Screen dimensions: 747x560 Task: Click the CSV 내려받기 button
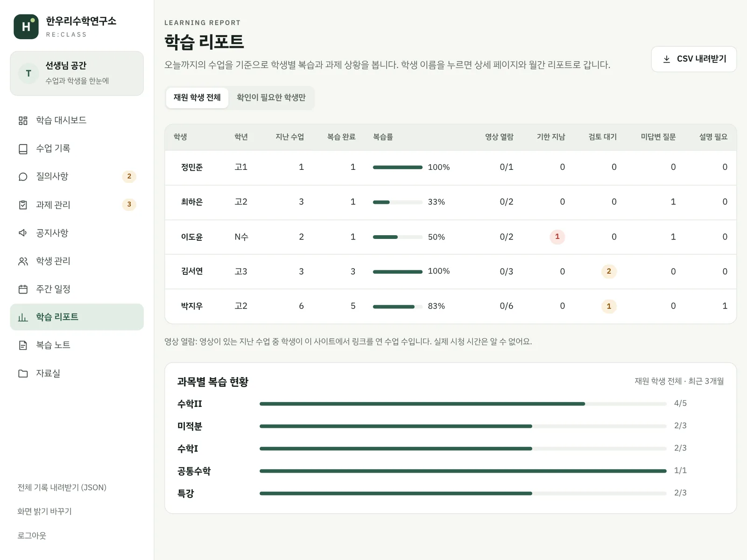pos(694,59)
